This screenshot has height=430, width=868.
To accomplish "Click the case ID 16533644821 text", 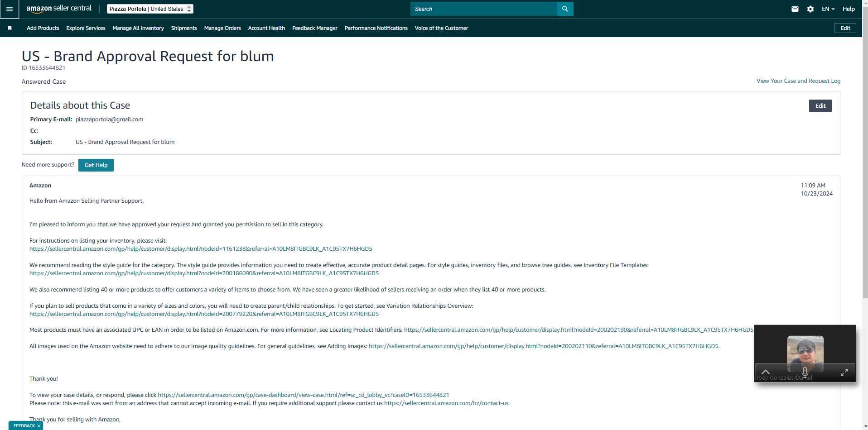I will pyautogui.click(x=43, y=68).
